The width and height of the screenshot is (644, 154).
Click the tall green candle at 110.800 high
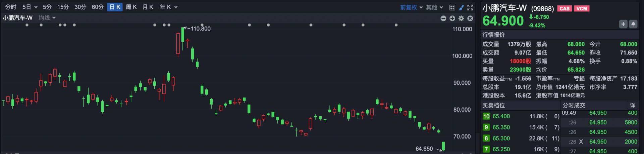tap(183, 35)
